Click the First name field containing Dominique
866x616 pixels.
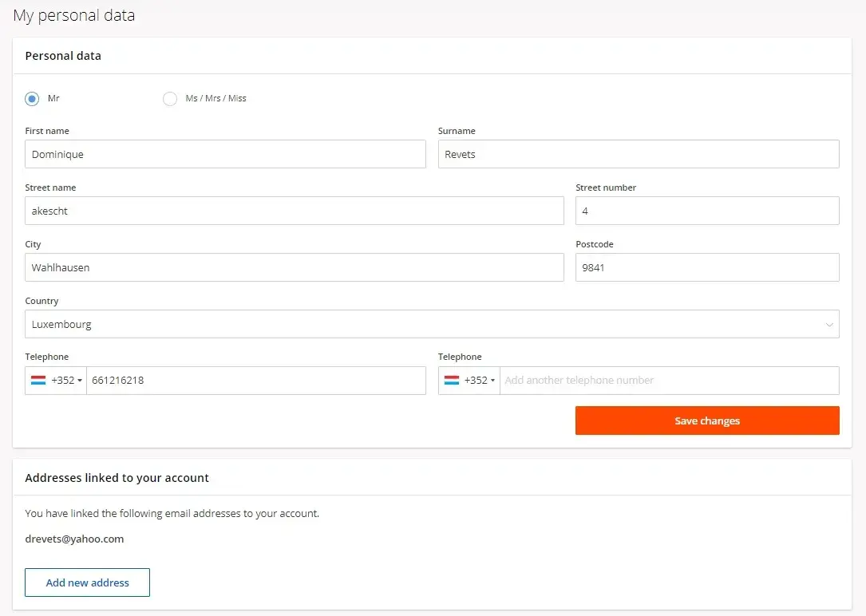[x=225, y=155]
